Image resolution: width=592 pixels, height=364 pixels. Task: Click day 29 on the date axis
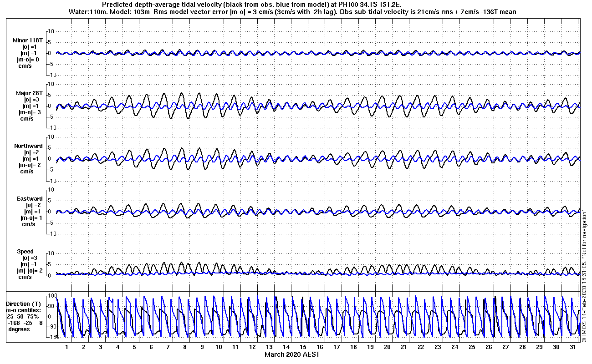point(539,347)
